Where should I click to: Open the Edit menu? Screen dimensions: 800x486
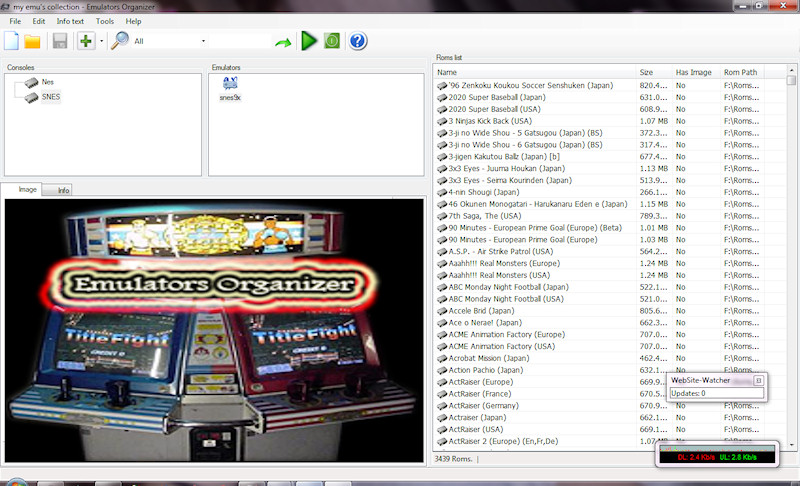(x=39, y=21)
